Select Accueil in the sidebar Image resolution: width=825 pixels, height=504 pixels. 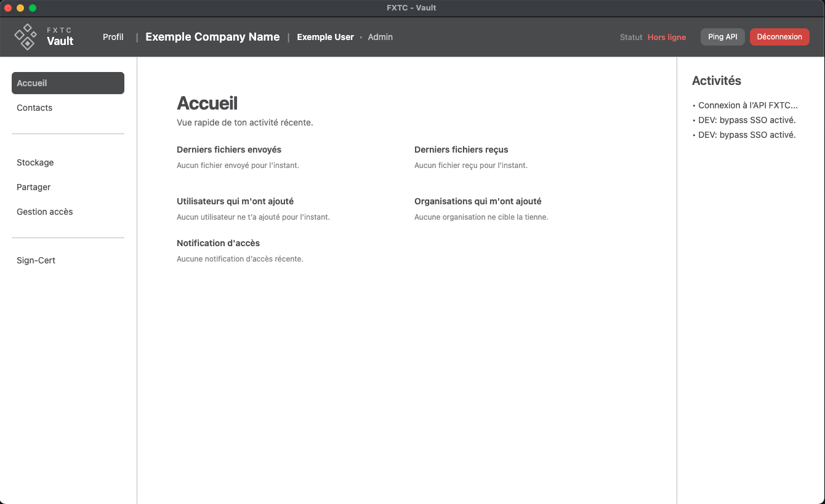(x=68, y=83)
